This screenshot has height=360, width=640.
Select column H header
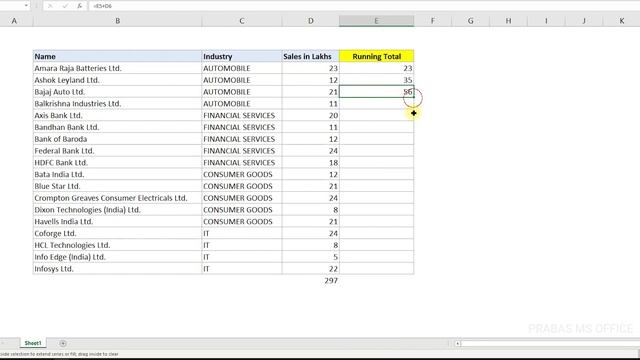[x=508, y=21]
